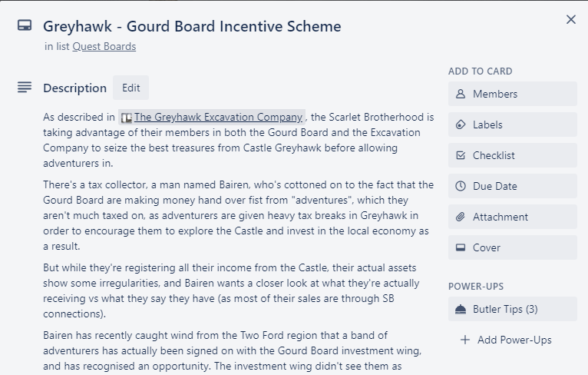Click the Checklist checkbox icon
The width and height of the screenshot is (588, 375).
(x=460, y=155)
